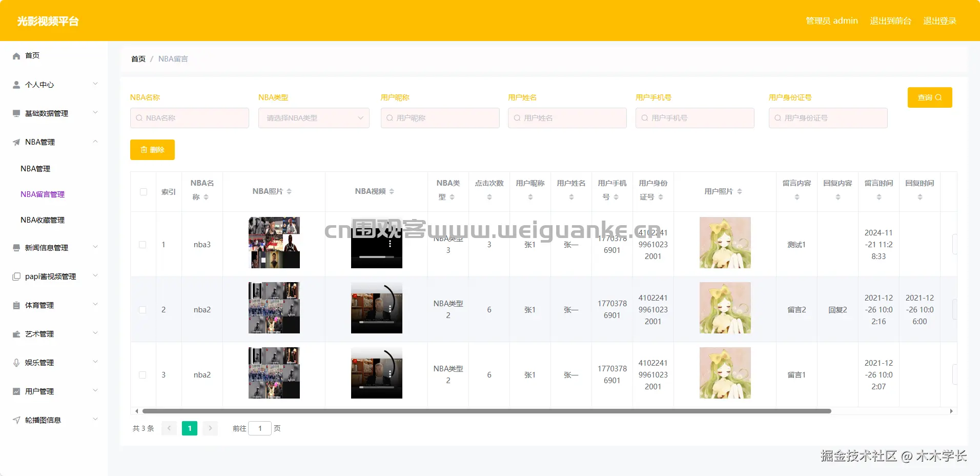
Task: Sort by 用户昵称 column arrows
Action: tap(530, 197)
